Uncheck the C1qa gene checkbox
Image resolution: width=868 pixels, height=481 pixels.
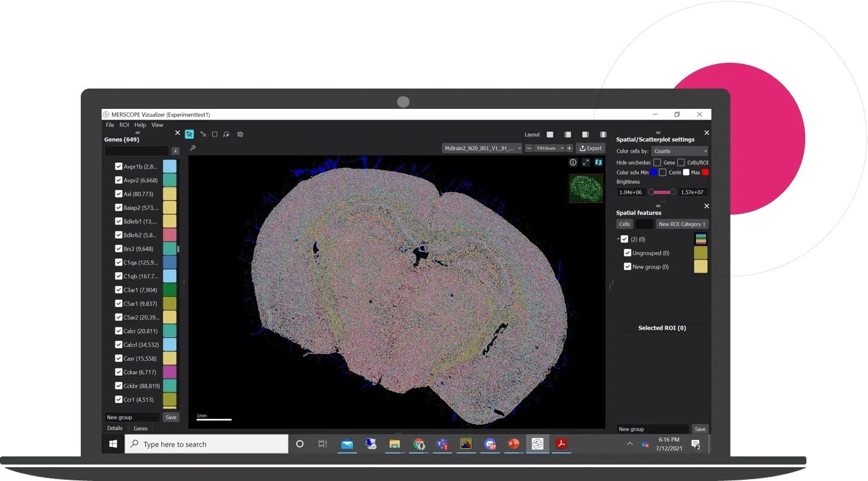tap(118, 262)
